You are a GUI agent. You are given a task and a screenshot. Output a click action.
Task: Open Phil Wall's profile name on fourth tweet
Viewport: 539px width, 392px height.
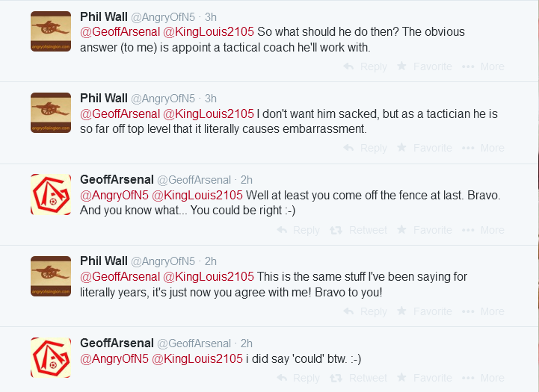104,261
